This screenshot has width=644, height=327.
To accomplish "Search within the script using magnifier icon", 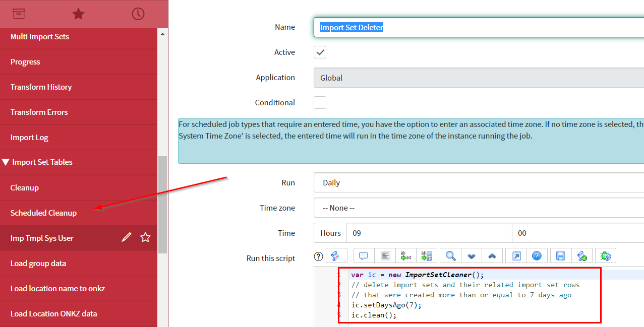I will (x=450, y=255).
